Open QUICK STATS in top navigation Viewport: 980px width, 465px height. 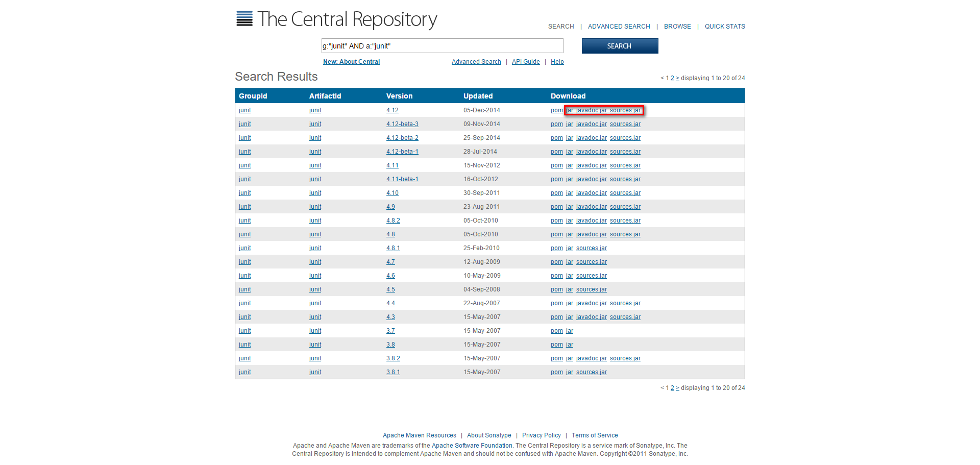725,27
